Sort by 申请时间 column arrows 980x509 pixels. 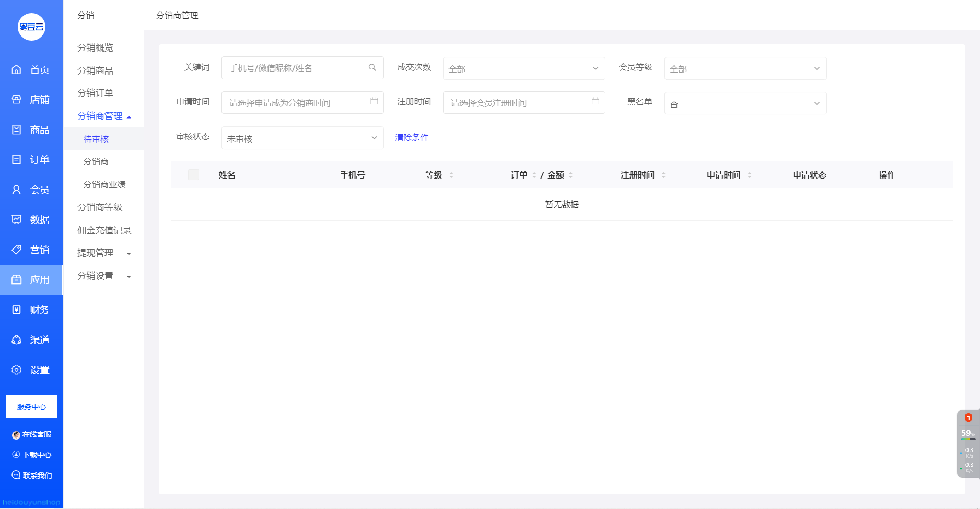pos(750,175)
